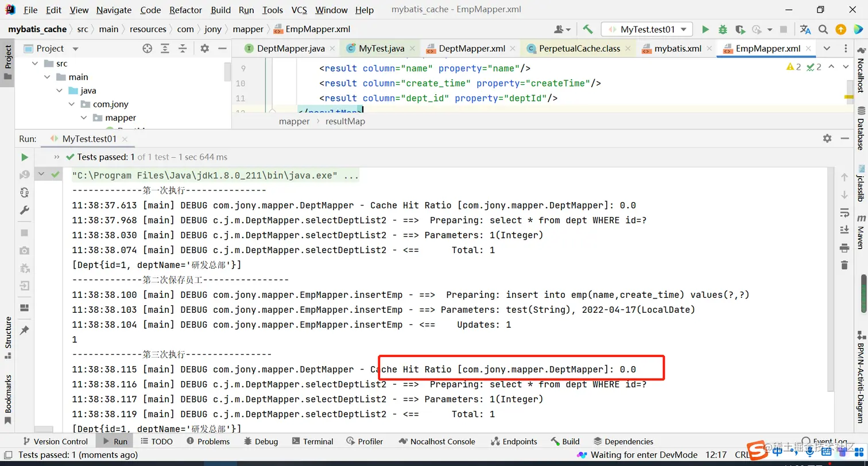Click the exit icon in Run panel toolbar
The image size is (868, 466).
[24, 285]
